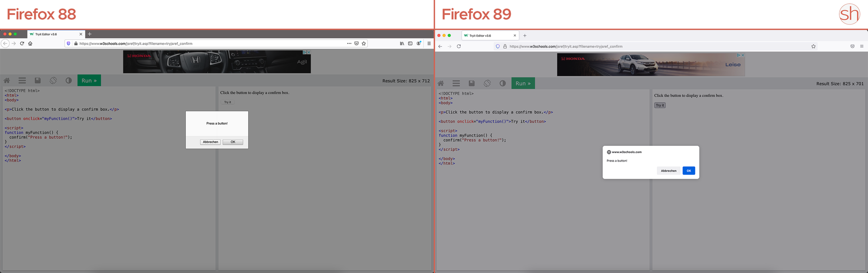868x273 pixels.
Task: Show sidebars icon in Firefox 88 toolbar
Action: coord(410,43)
